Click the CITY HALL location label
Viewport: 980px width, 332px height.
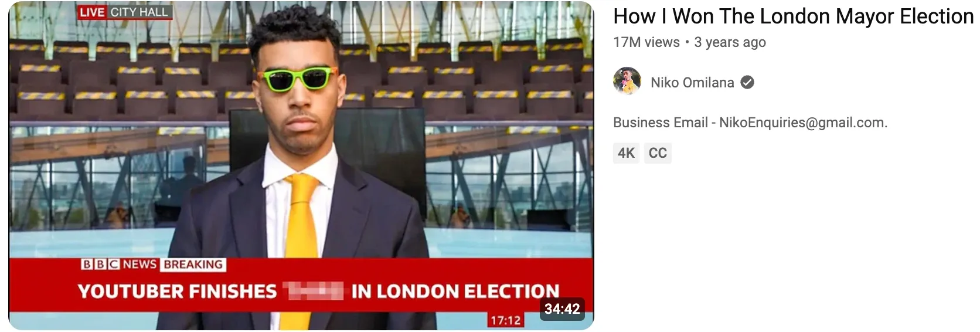tap(139, 12)
